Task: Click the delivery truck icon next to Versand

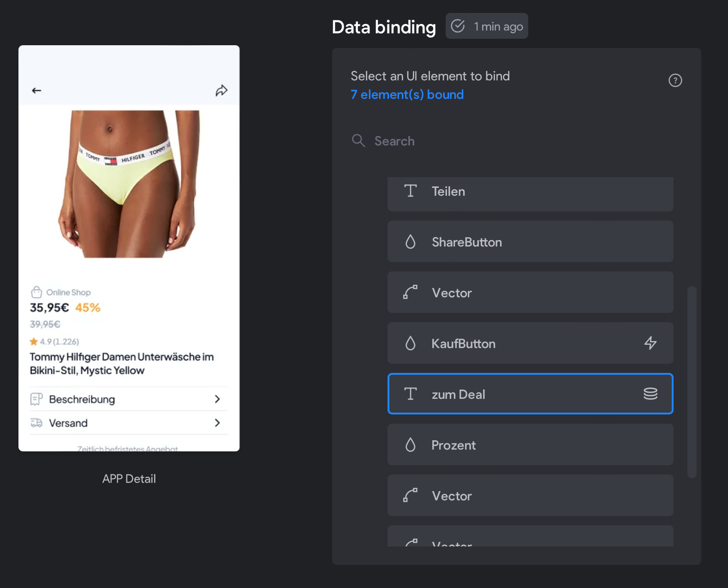Action: [36, 423]
